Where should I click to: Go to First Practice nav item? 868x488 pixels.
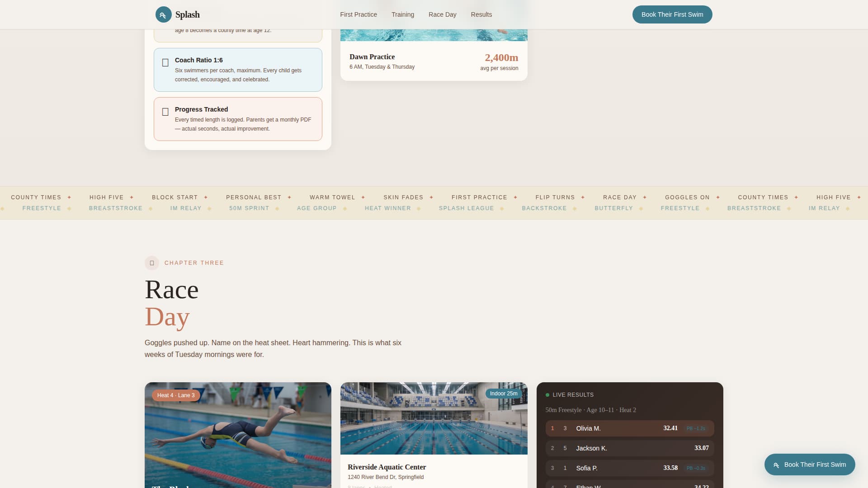pyautogui.click(x=359, y=14)
